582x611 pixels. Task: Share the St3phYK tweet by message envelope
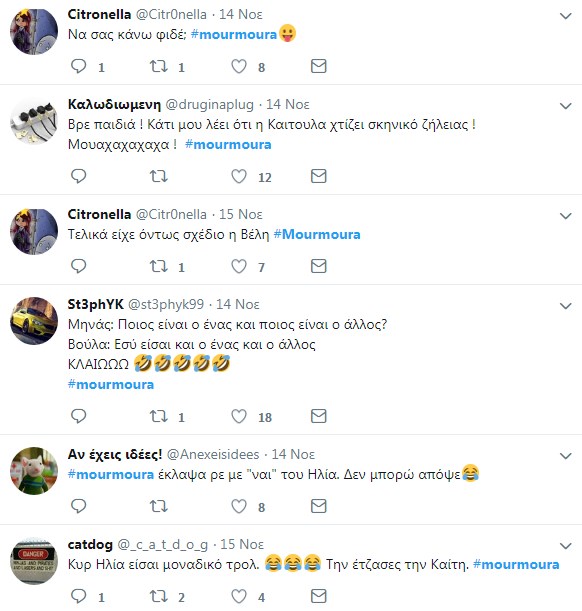318,416
